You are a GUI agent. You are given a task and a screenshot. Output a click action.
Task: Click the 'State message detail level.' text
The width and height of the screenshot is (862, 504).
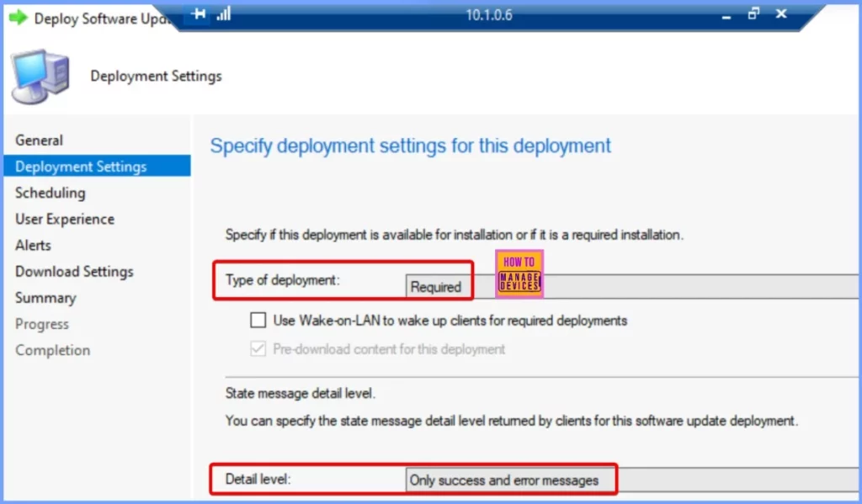[x=301, y=394]
